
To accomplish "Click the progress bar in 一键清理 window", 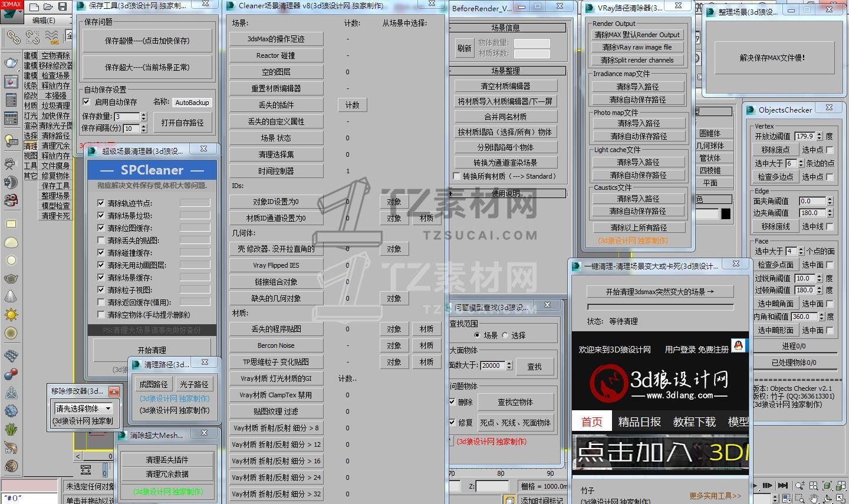I will tap(660, 307).
